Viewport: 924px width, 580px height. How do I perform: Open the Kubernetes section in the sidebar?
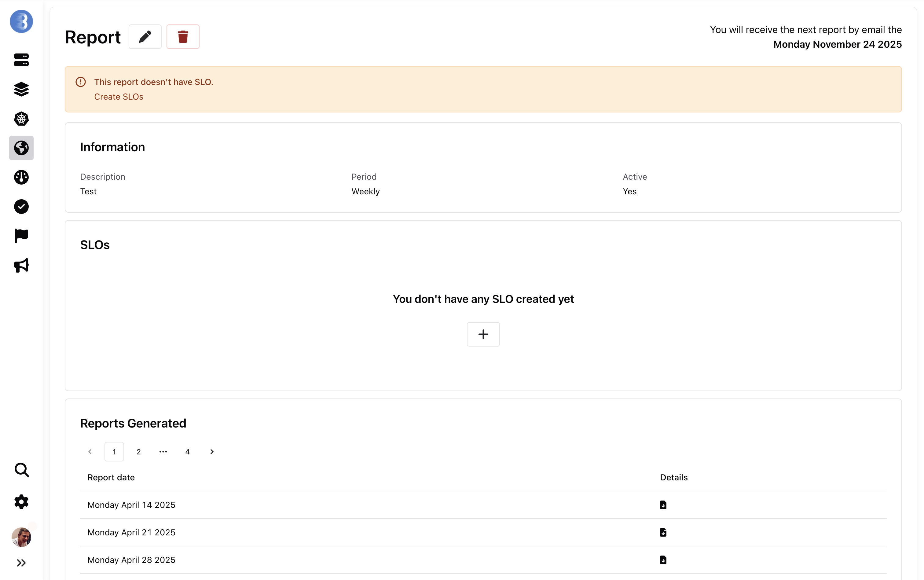(21, 119)
